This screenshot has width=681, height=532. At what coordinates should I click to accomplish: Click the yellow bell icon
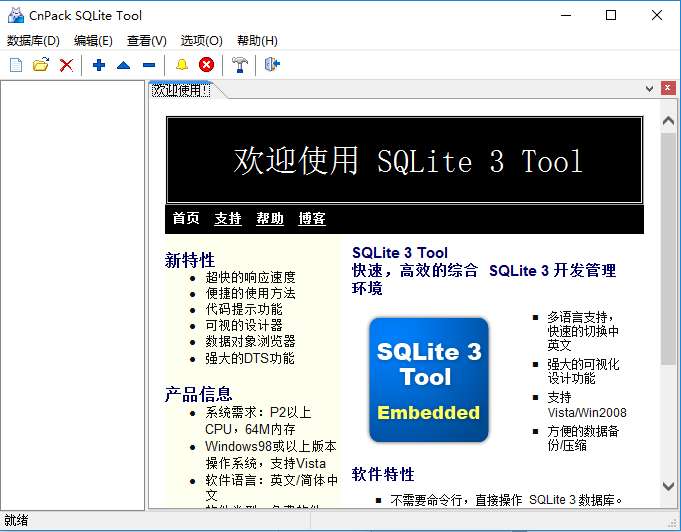pyautogui.click(x=182, y=65)
